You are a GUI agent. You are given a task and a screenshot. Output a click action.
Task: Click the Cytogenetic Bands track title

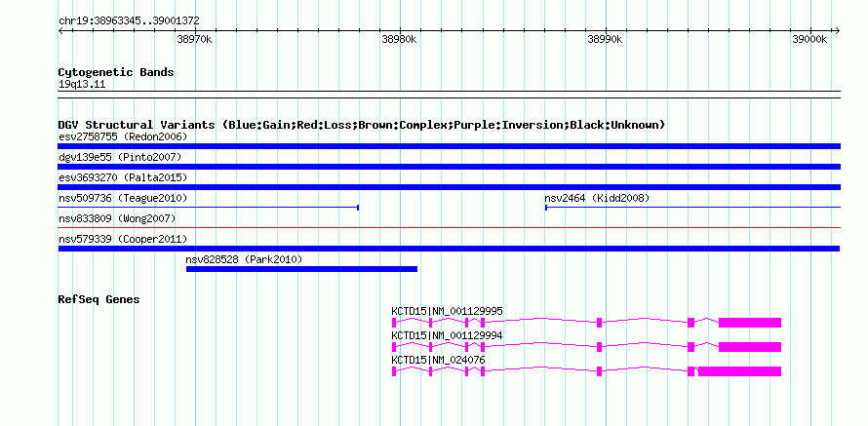[116, 72]
